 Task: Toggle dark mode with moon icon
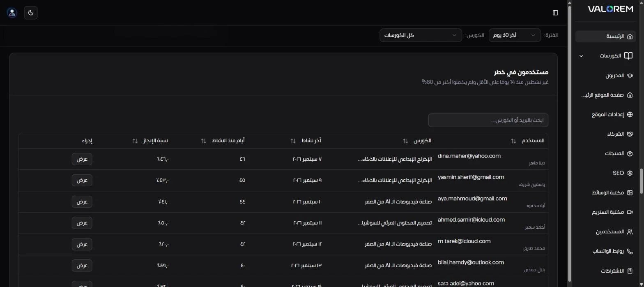coord(31,13)
